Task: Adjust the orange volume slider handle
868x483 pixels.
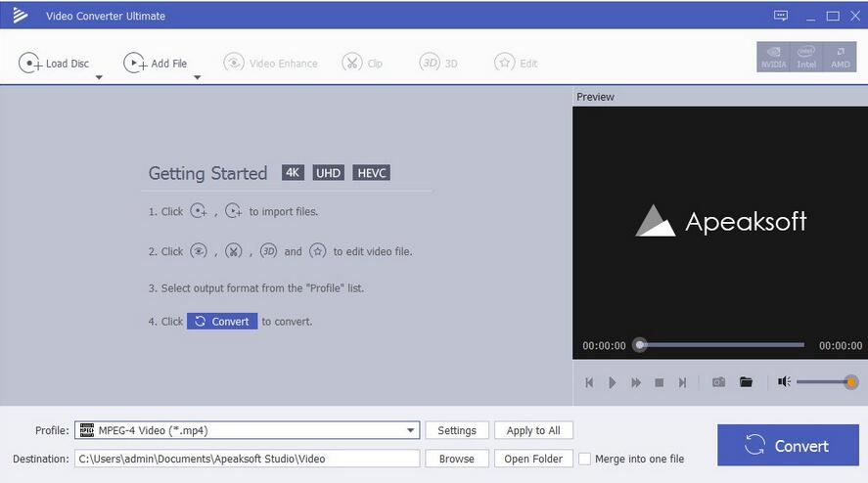Action: (851, 381)
